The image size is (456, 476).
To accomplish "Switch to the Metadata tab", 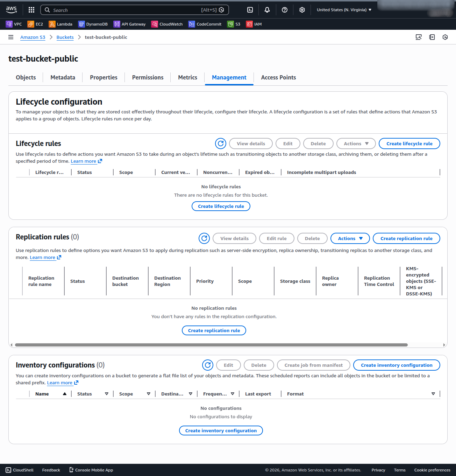I will tap(63, 77).
